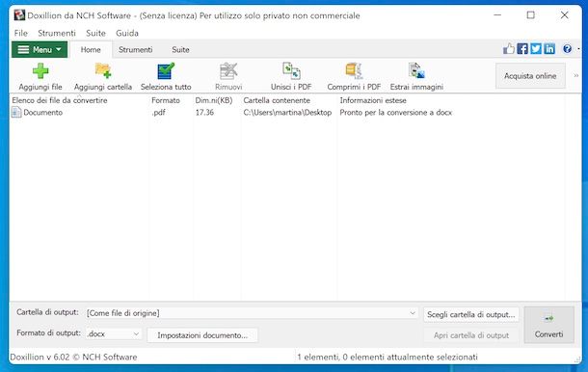
Task: Click the Aggiungi cartella folder icon
Action: click(x=103, y=71)
